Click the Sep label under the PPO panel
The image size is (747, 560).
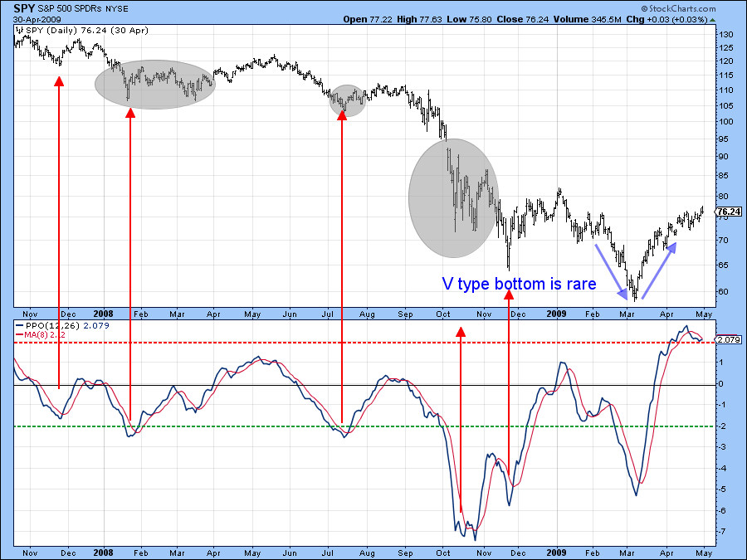(405, 553)
